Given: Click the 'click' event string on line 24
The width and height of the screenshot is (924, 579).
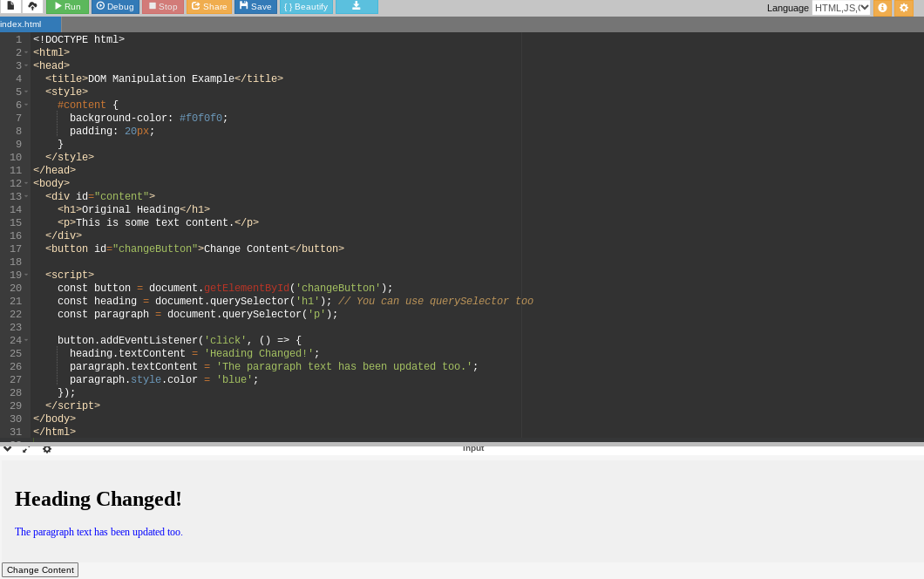Looking at the screenshot, I should pos(225,340).
